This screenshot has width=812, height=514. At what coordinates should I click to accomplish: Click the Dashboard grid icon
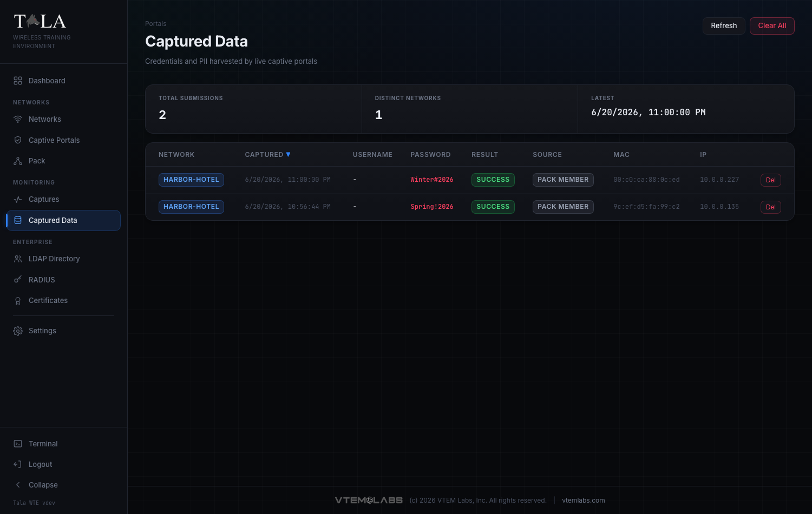click(18, 81)
